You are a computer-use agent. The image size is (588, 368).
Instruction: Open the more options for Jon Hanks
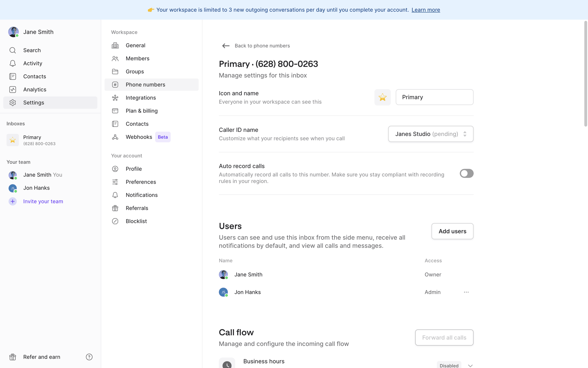[x=466, y=292]
